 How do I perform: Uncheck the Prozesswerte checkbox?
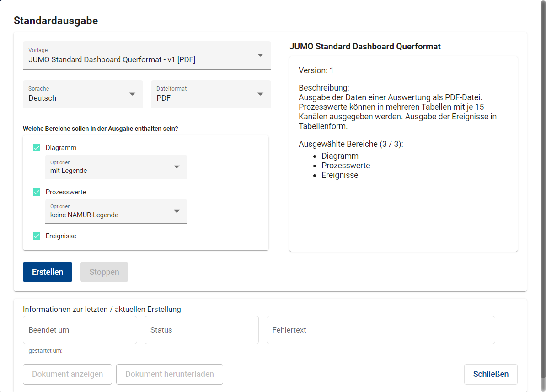37,192
